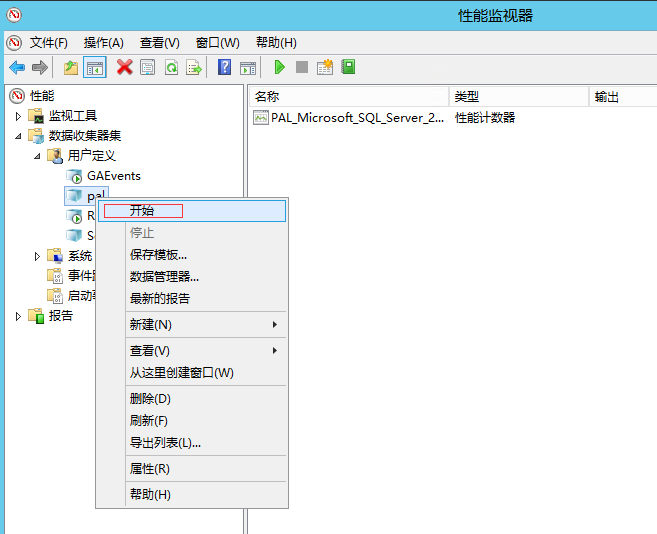Choose 从这里创建窗口(W) in context menu
This screenshot has width=657, height=534.
tap(192, 373)
